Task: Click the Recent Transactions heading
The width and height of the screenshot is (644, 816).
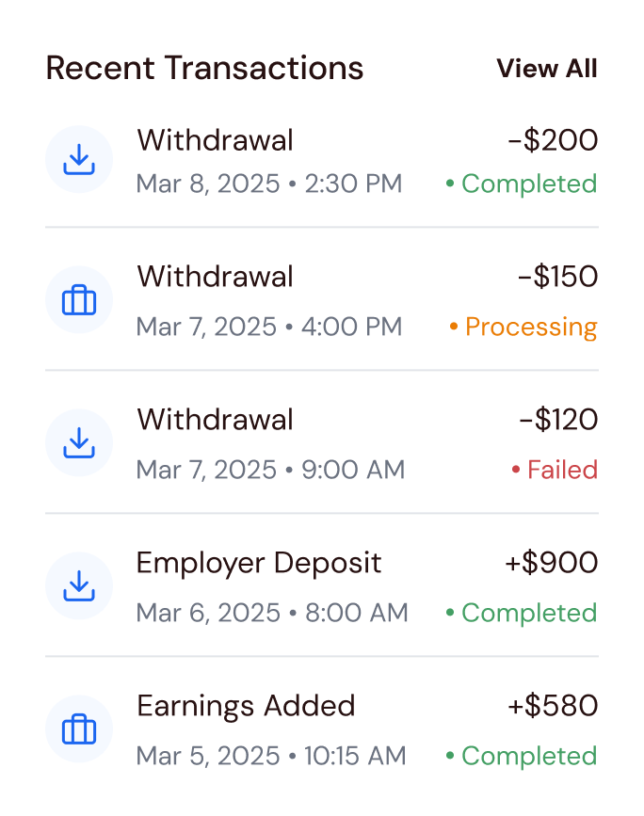Action: point(204,68)
